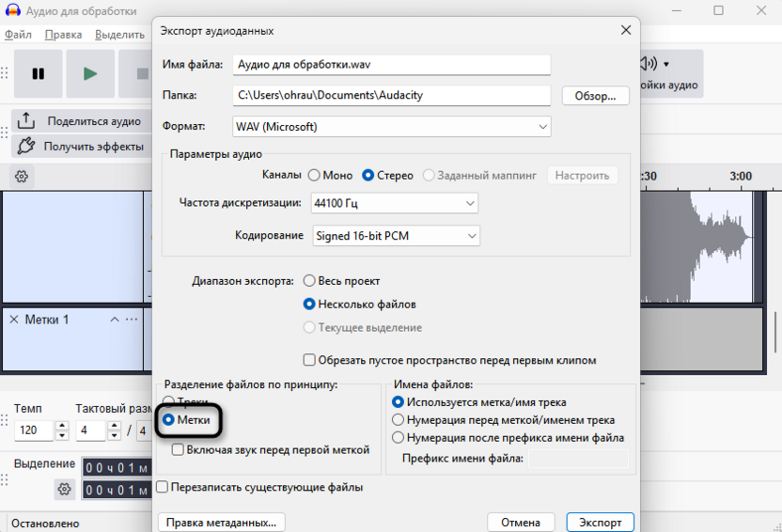Screen dimensions: 782x532
Task: Close the Экспорт аудиоданных dialog
Action: [x=626, y=30]
